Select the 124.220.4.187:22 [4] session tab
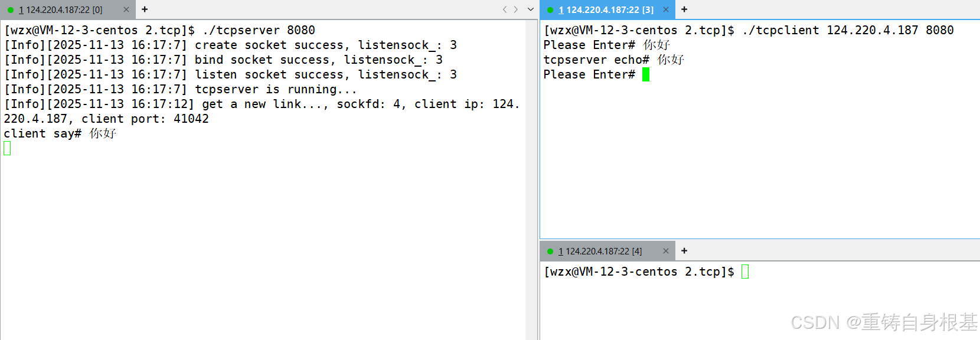This screenshot has height=340, width=980. tap(607, 251)
